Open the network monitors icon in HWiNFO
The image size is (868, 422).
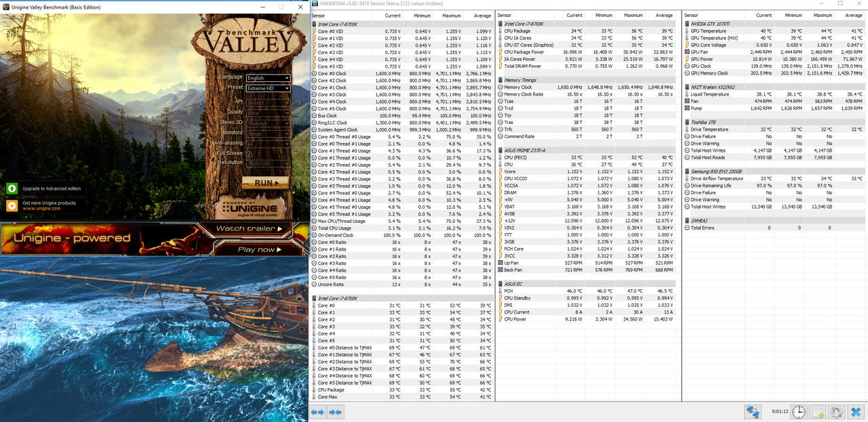tap(751, 412)
